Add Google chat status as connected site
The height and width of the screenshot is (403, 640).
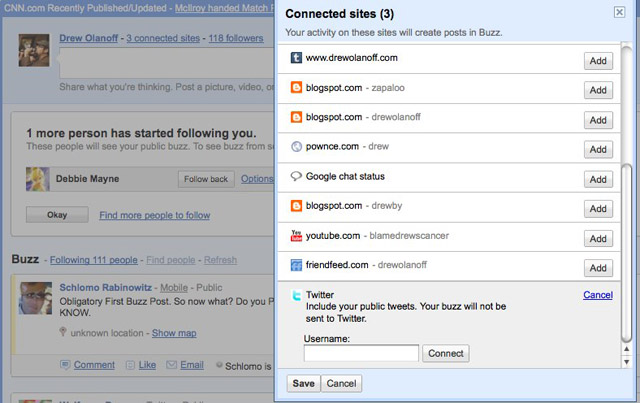click(598, 180)
